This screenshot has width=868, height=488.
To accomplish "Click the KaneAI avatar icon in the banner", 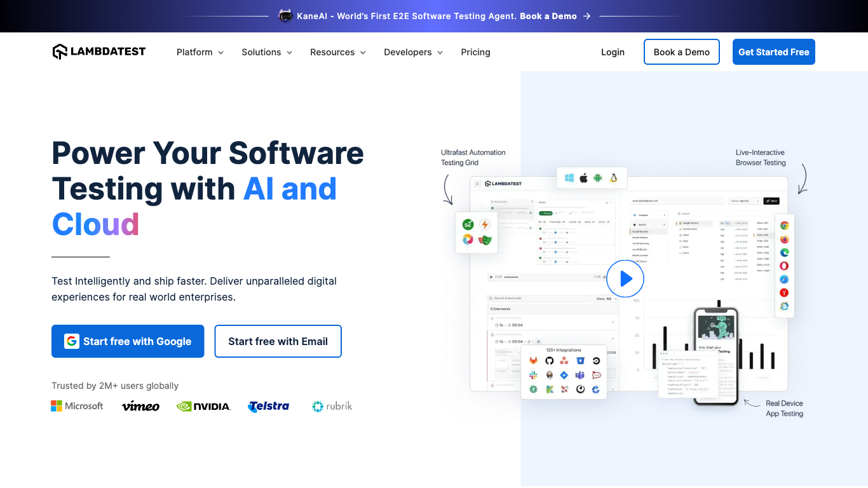I will pos(285,16).
